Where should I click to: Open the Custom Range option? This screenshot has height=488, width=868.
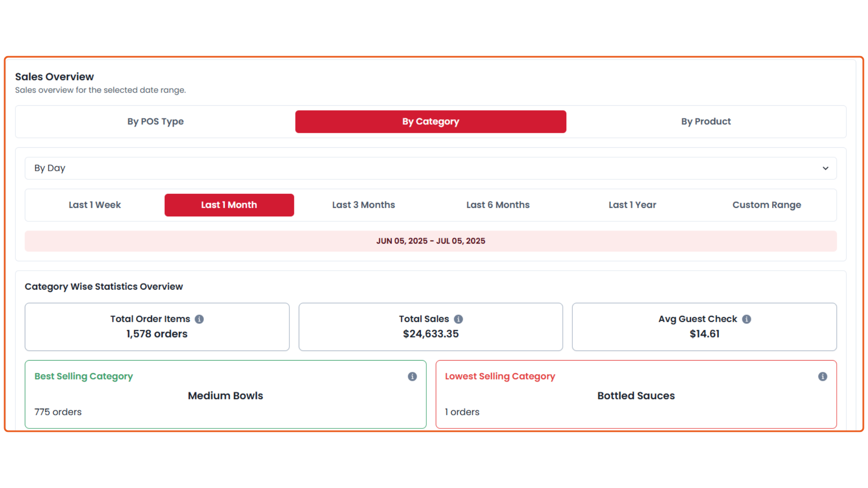coord(767,205)
